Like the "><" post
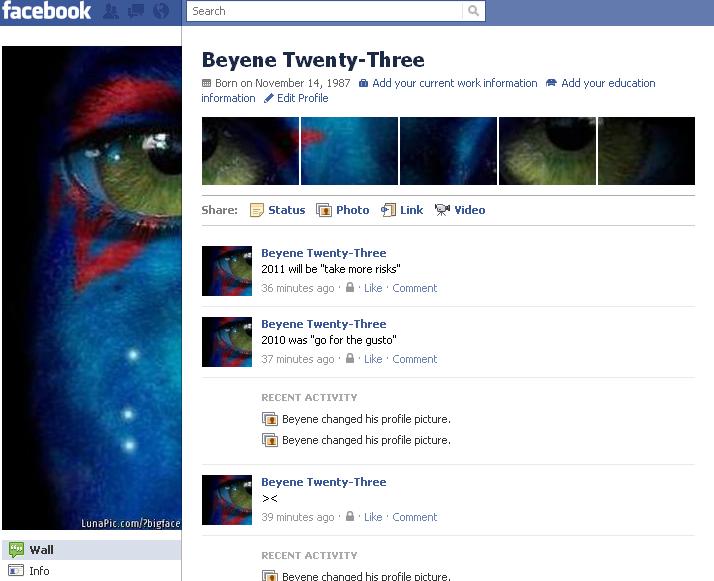The image size is (714, 581). 373,517
